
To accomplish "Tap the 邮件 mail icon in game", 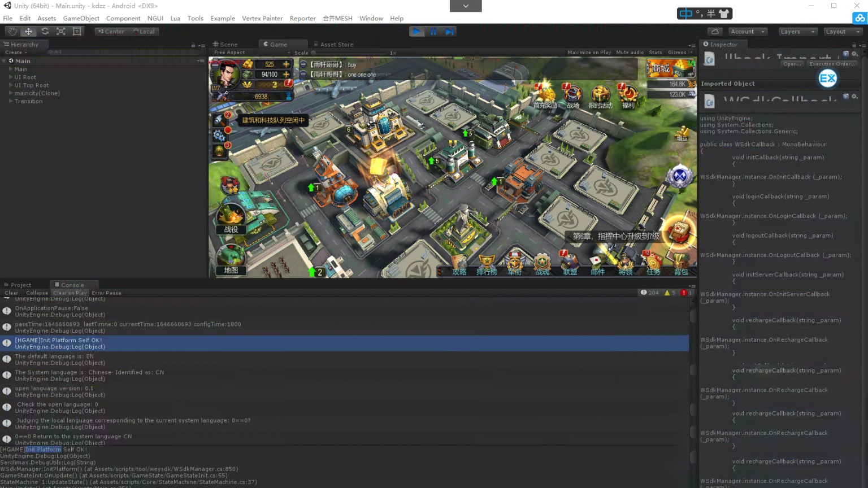I will (598, 265).
